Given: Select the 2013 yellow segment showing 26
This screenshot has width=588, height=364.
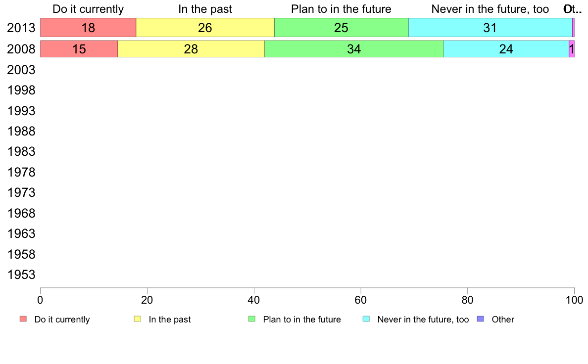Looking at the screenshot, I should pyautogui.click(x=205, y=27).
